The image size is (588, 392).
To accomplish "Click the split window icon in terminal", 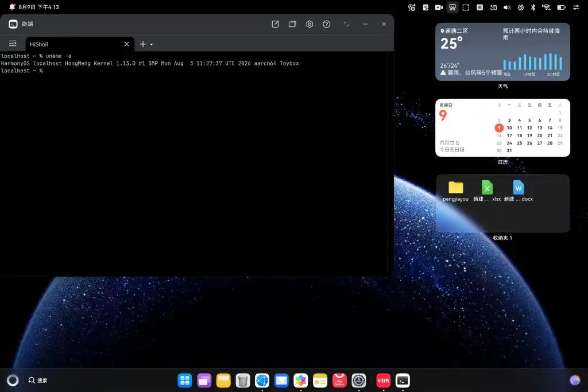I will (x=292, y=24).
